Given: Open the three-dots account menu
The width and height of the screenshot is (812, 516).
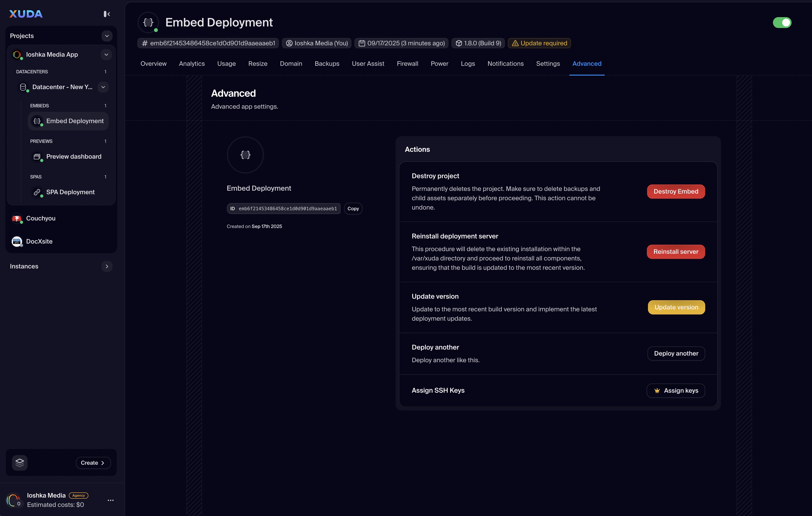Looking at the screenshot, I should [111, 500].
